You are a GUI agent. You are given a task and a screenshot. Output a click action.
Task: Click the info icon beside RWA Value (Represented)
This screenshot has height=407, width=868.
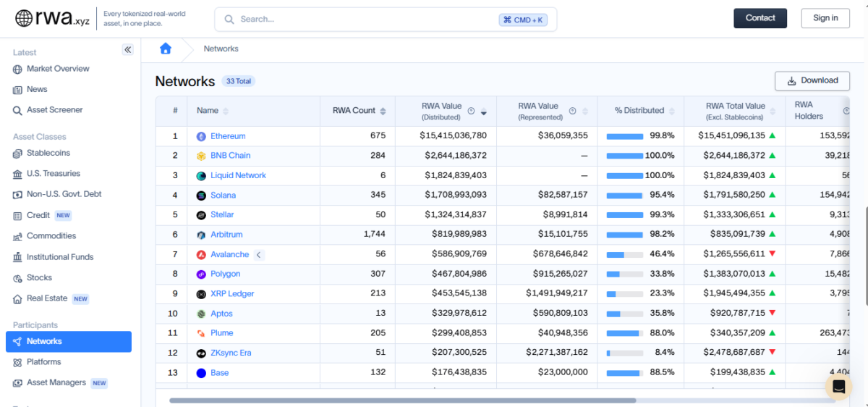click(x=572, y=111)
